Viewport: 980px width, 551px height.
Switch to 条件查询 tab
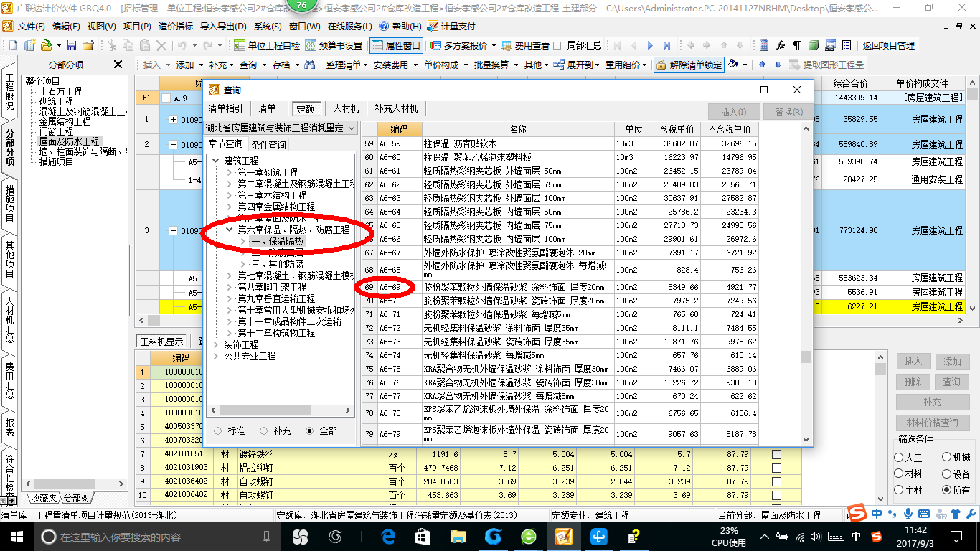(268, 145)
